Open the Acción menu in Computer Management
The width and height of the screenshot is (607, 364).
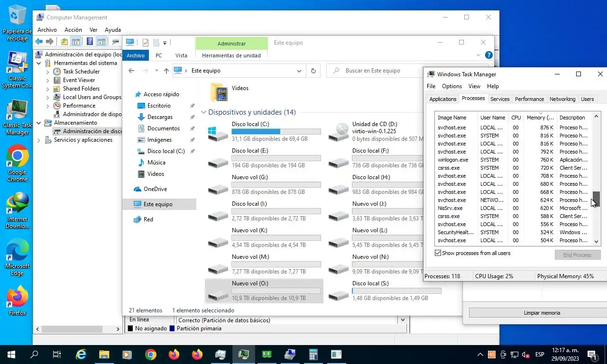tap(73, 29)
